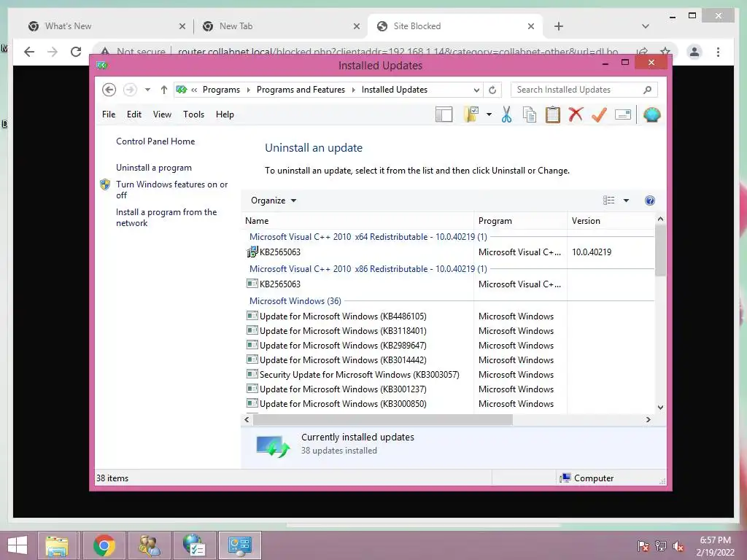The height and width of the screenshot is (560, 747).
Task: Click the change view icon
Action: coord(608,201)
